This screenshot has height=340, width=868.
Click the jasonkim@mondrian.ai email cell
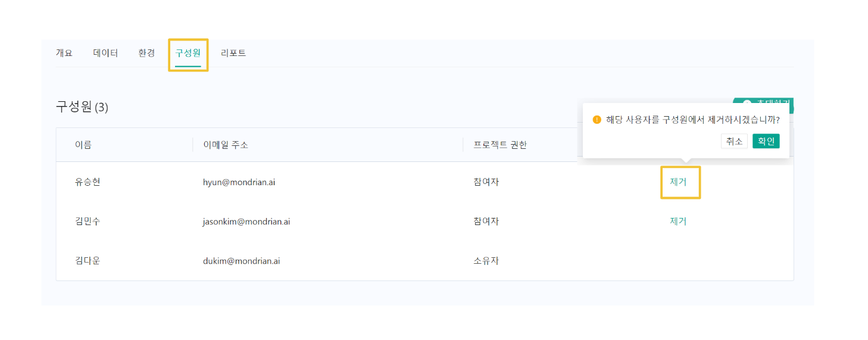click(x=246, y=222)
